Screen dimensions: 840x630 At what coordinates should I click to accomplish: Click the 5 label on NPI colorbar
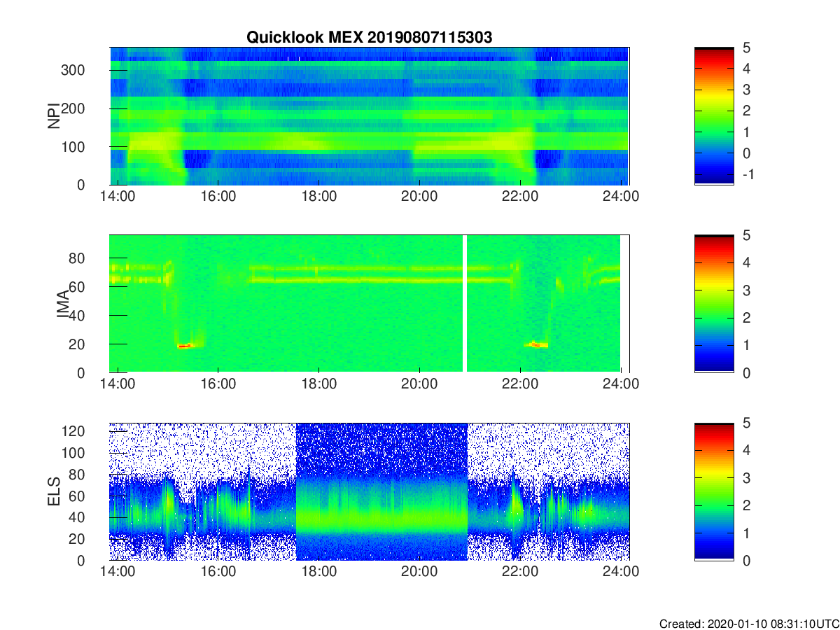(x=745, y=48)
